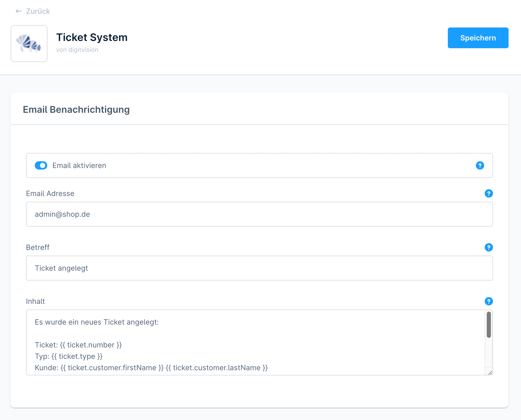Open help icon for Betreff
Viewport: 521px width, 420px height.
click(x=489, y=247)
